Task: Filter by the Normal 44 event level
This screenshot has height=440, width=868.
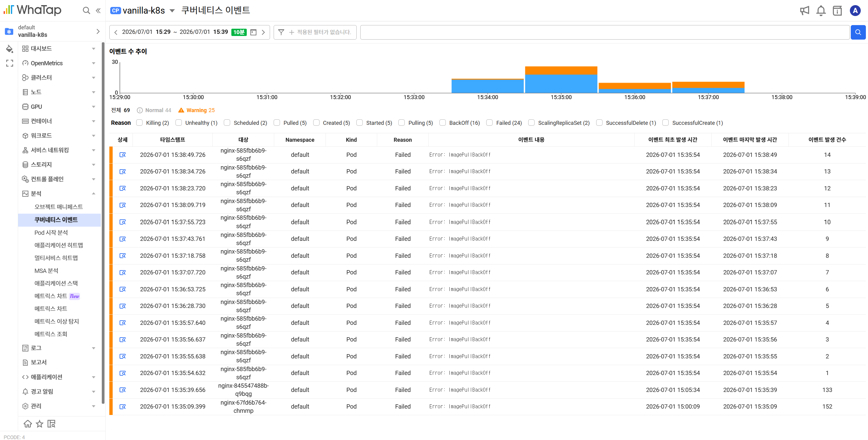Action: click(x=154, y=110)
